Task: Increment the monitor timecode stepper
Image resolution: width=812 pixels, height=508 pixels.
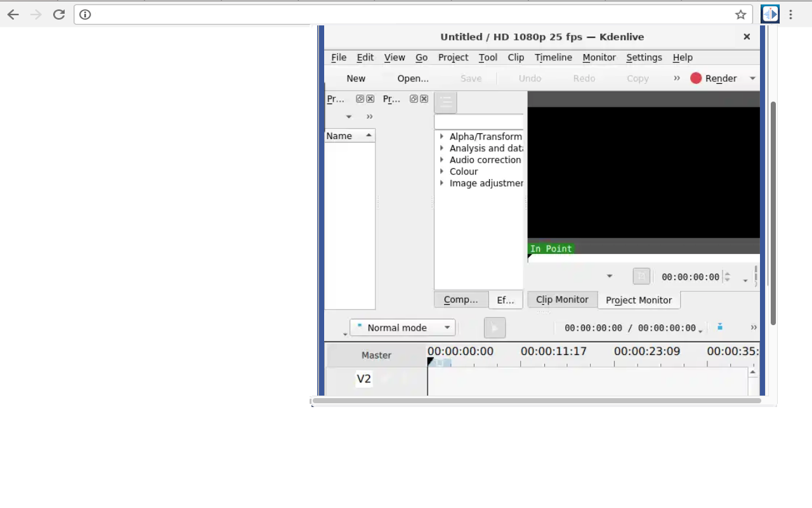Action: click(x=727, y=274)
